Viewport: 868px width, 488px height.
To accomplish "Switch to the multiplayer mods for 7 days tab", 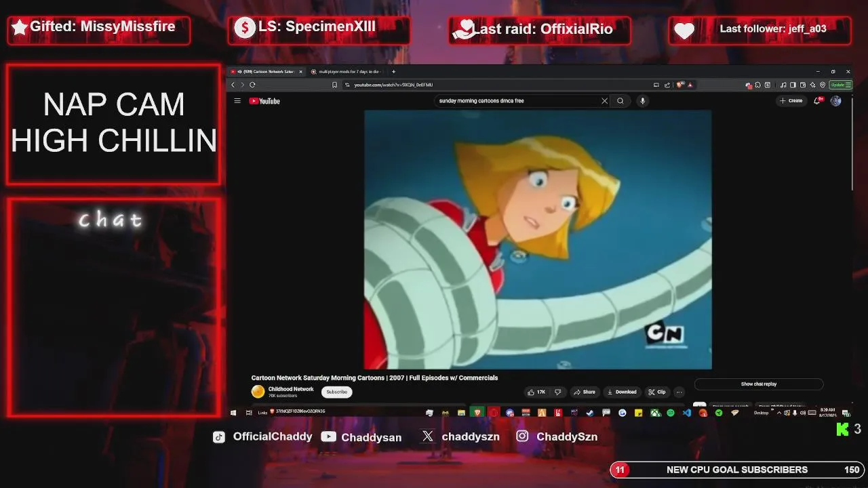I will click(x=347, y=71).
